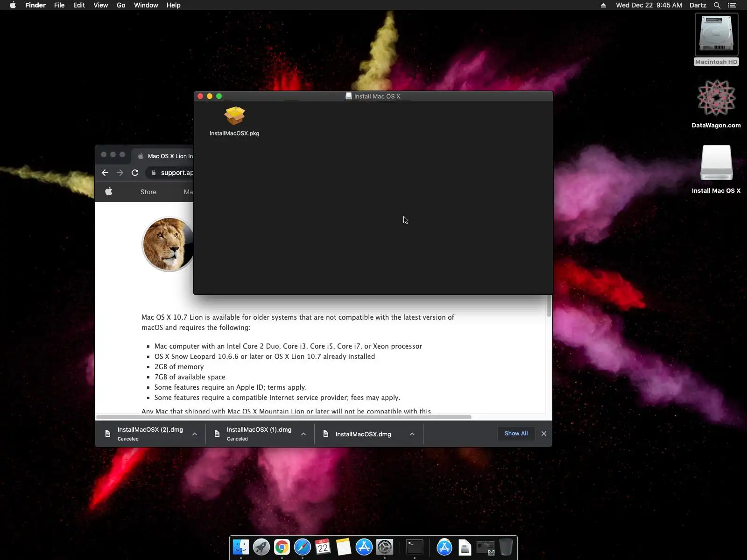This screenshot has height=560, width=747.
Task: Open the Edit menu
Action: click(x=79, y=5)
